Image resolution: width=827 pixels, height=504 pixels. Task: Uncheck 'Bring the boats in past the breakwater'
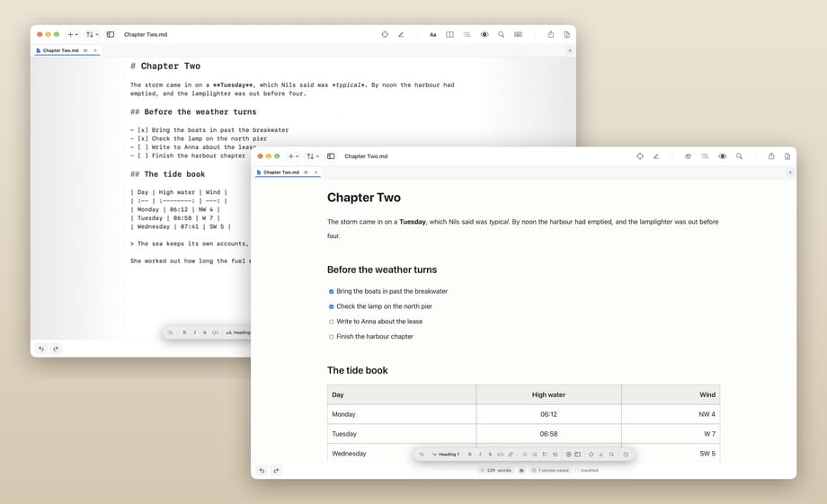(x=331, y=291)
